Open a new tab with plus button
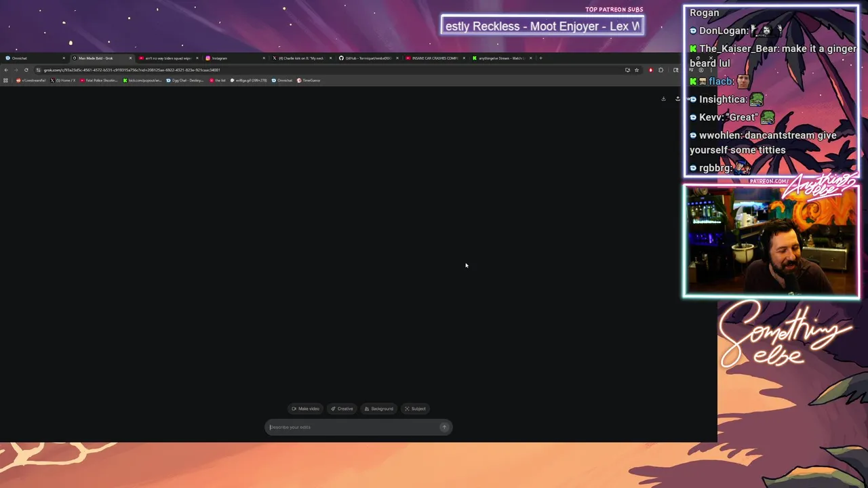The height and width of the screenshot is (488, 868). coord(540,58)
